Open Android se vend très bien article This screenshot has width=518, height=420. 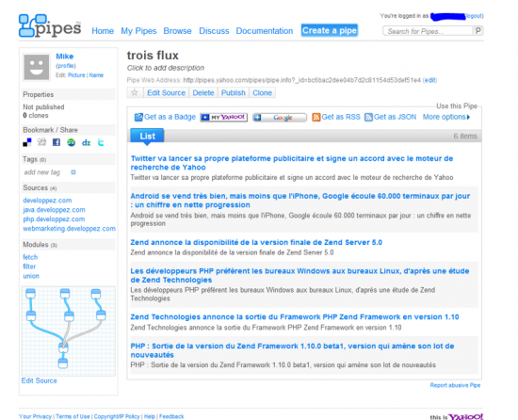(299, 201)
